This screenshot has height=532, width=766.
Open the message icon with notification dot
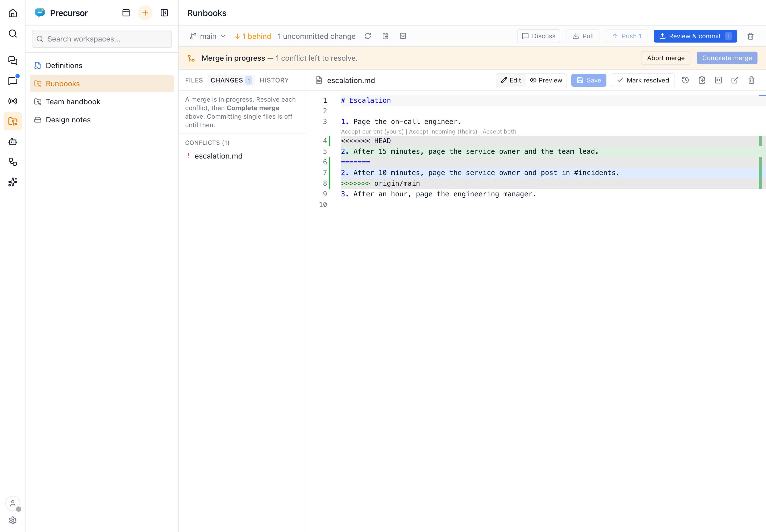(x=13, y=81)
